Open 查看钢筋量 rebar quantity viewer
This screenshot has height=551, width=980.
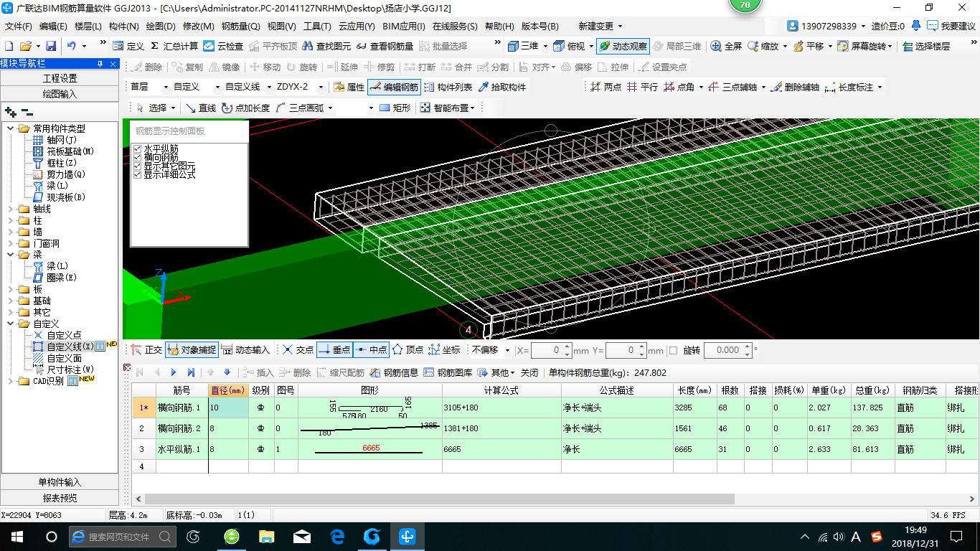tap(385, 46)
